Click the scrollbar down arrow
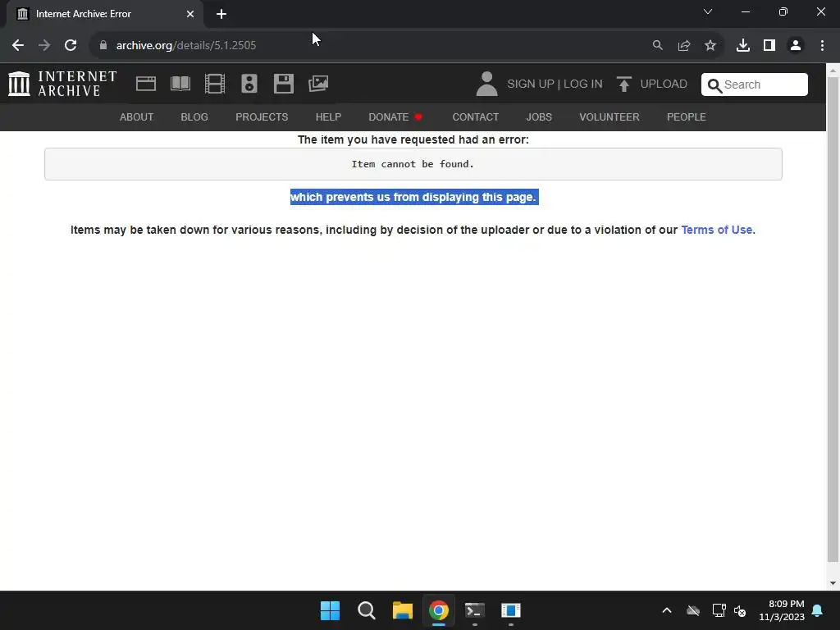Screen dimensions: 840x630 (x=833, y=583)
